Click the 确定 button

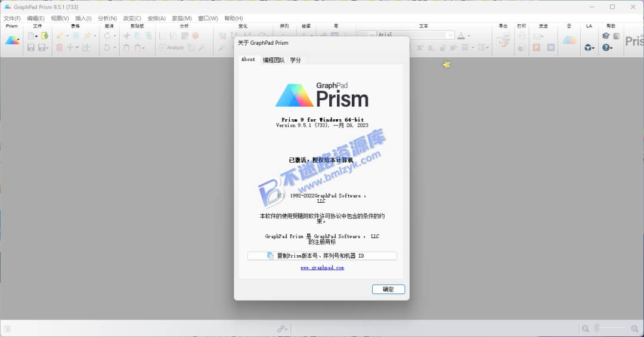tap(388, 289)
